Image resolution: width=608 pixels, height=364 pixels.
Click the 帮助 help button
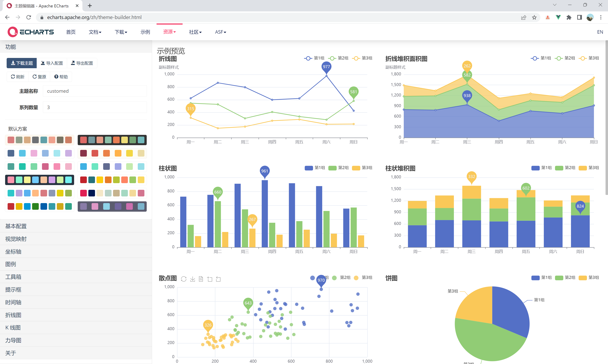click(61, 77)
